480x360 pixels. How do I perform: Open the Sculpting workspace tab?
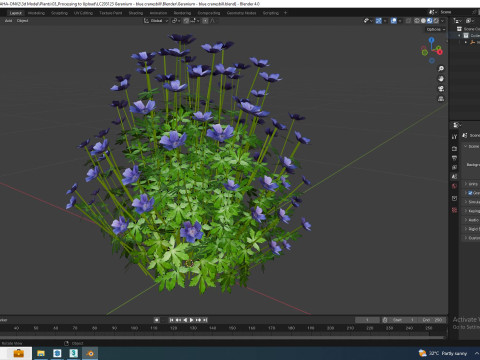(x=59, y=13)
